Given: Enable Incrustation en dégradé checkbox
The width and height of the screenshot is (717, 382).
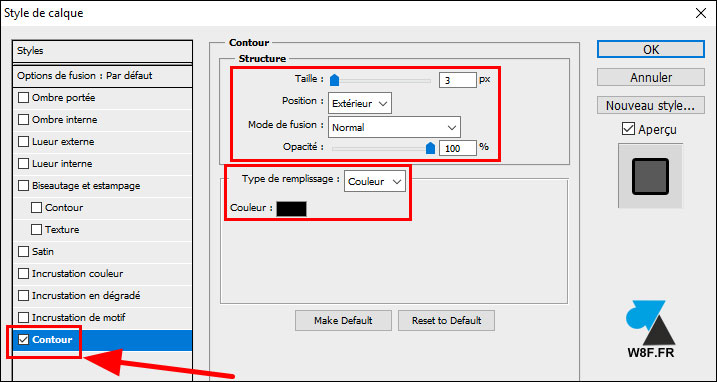Looking at the screenshot, I should pyautogui.click(x=23, y=296).
